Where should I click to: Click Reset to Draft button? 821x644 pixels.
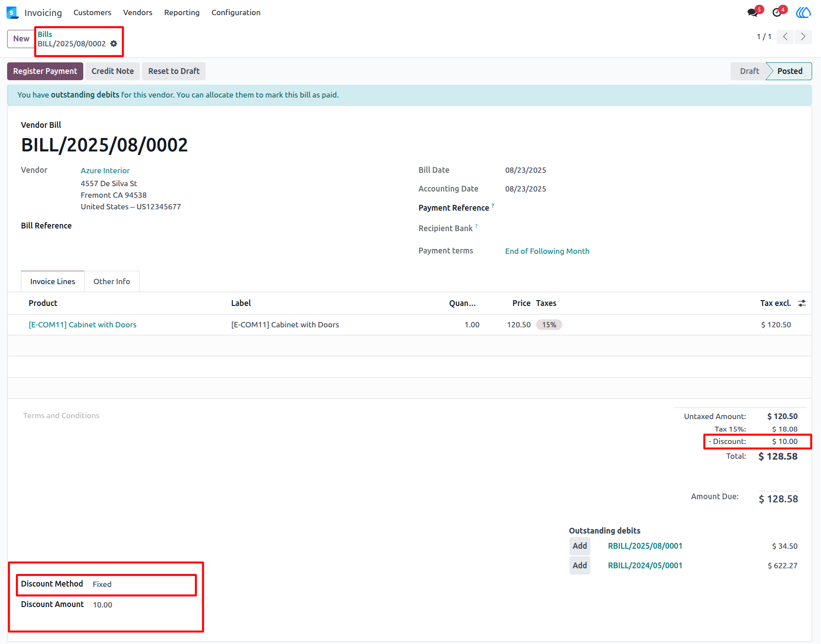(174, 71)
